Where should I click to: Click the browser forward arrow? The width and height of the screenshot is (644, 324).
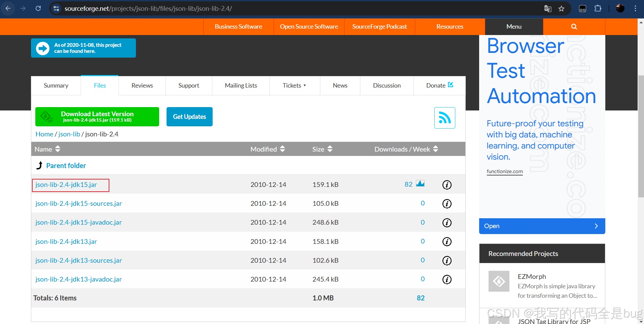coord(23,8)
